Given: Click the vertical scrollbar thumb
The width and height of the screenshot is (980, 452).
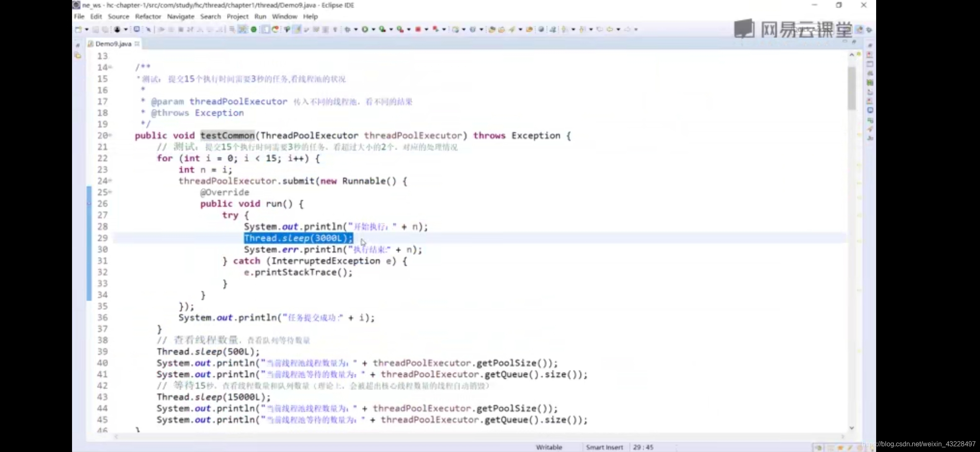Looking at the screenshot, I should [x=851, y=88].
